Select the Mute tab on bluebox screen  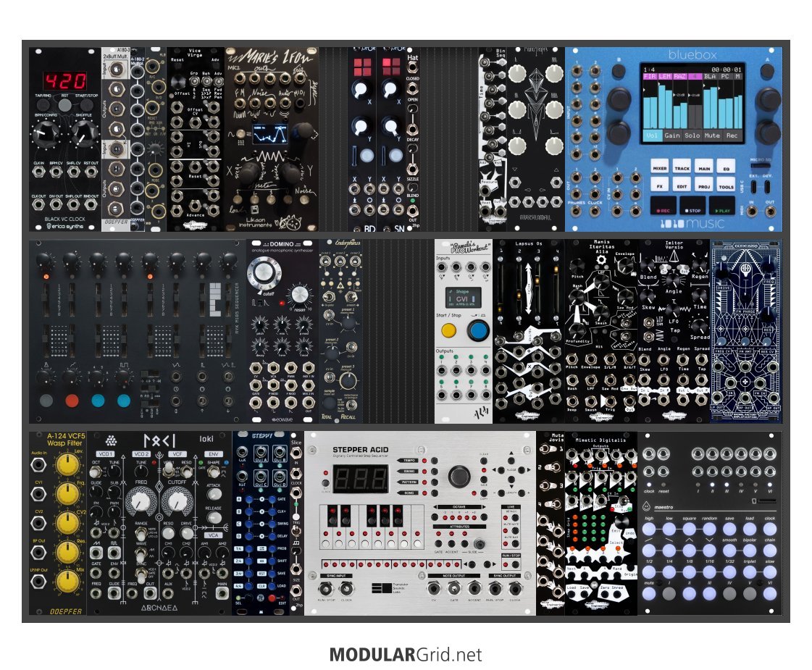click(x=712, y=135)
